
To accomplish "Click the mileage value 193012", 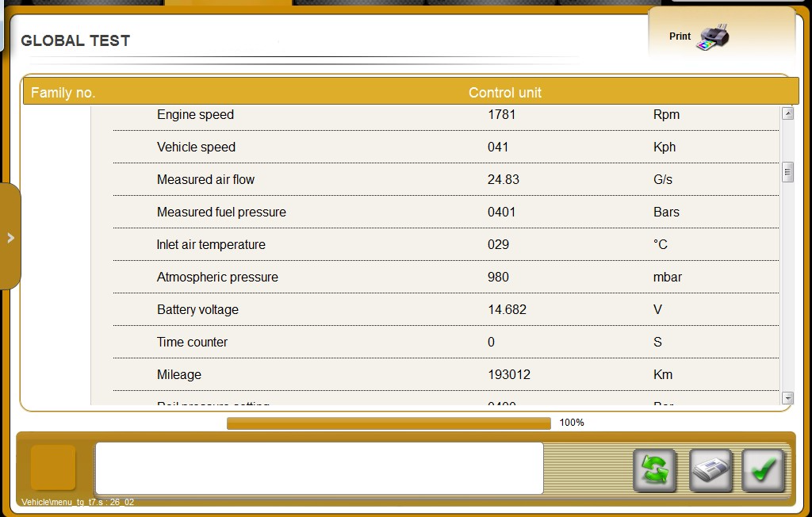I will [x=509, y=374].
